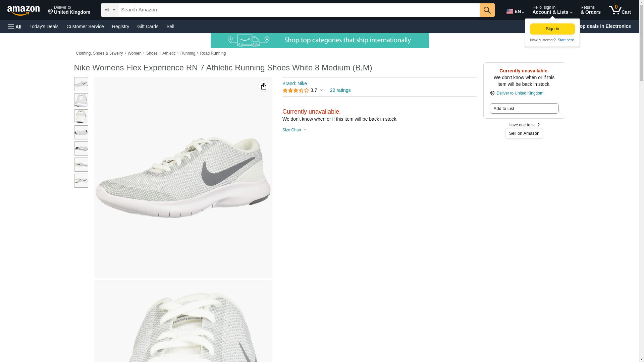Click the Amazon logo
Viewport: 644px width, 362px height.
(23, 10)
